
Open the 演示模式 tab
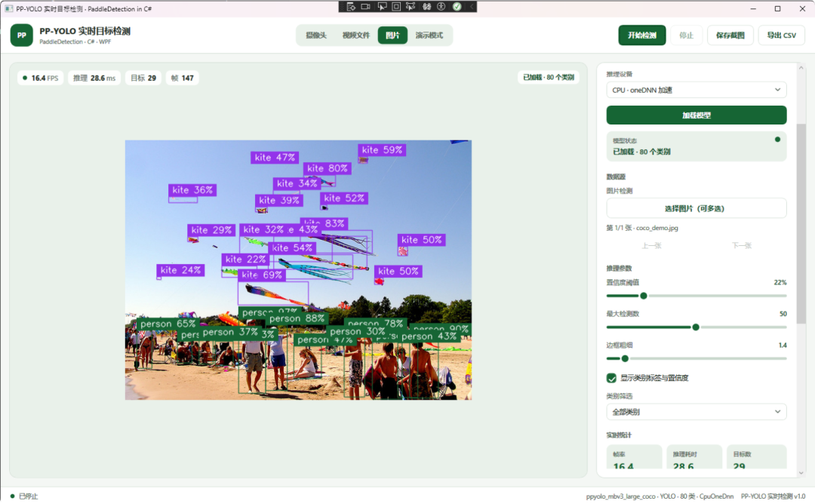pyautogui.click(x=429, y=35)
